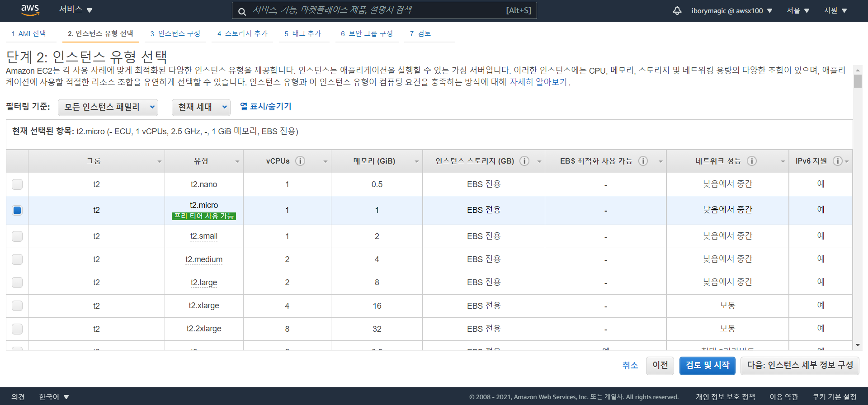Open 모든 인스턴스 패밀리 filter dropdown
868x405 pixels.
pos(108,107)
